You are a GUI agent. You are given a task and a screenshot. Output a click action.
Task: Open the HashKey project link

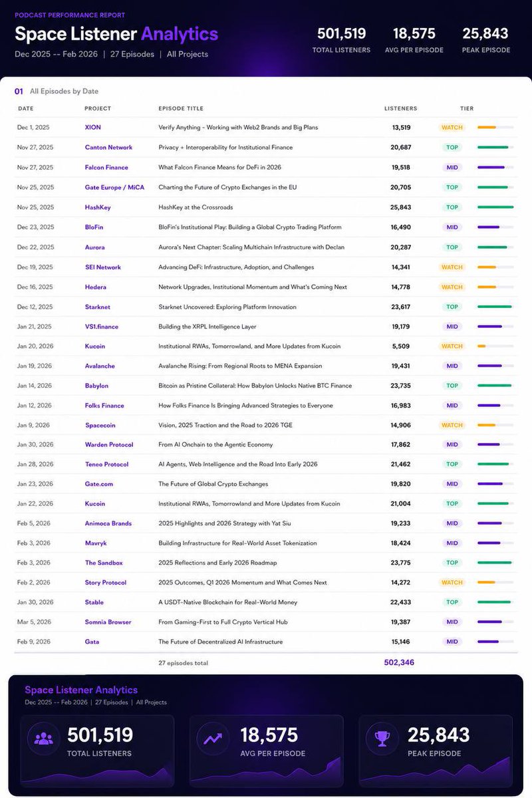pos(97,207)
